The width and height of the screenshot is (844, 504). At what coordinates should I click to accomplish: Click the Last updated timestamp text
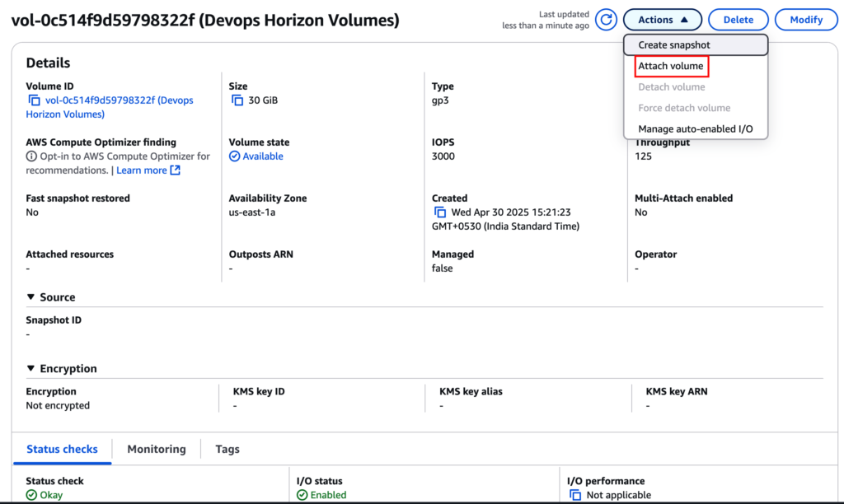546,20
